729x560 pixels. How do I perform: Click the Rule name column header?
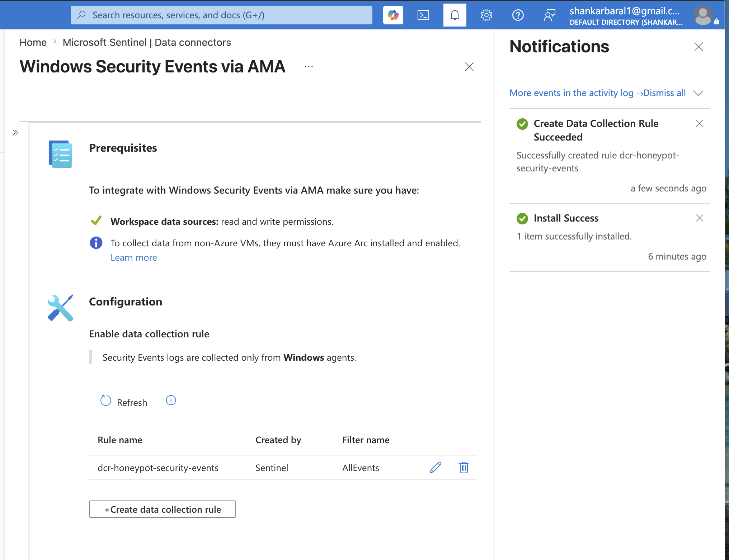[x=120, y=440]
